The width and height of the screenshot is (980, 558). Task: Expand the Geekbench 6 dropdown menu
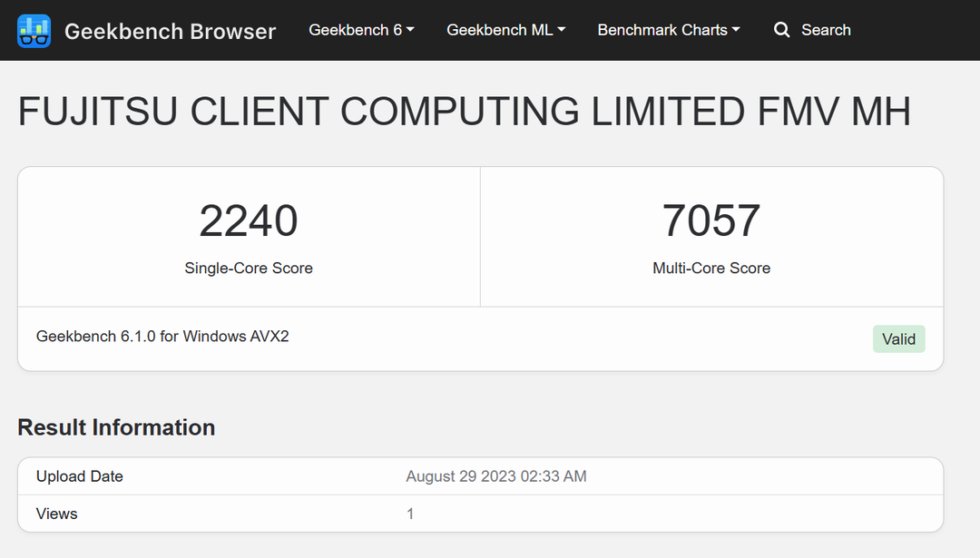(361, 30)
